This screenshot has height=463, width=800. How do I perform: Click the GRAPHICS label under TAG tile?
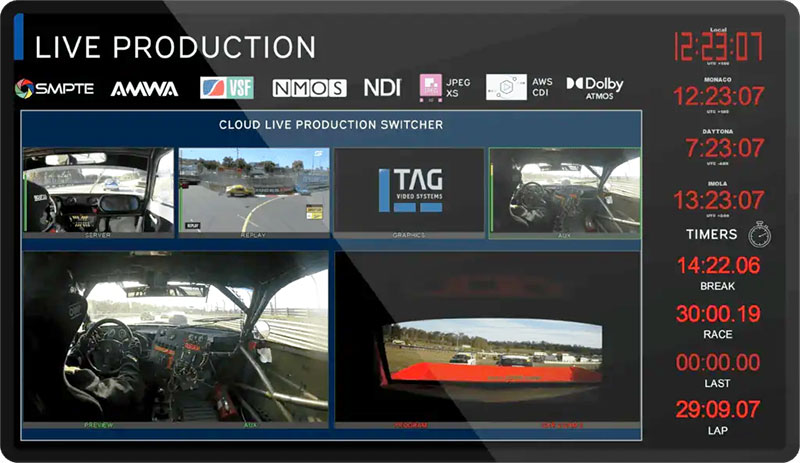(x=409, y=235)
